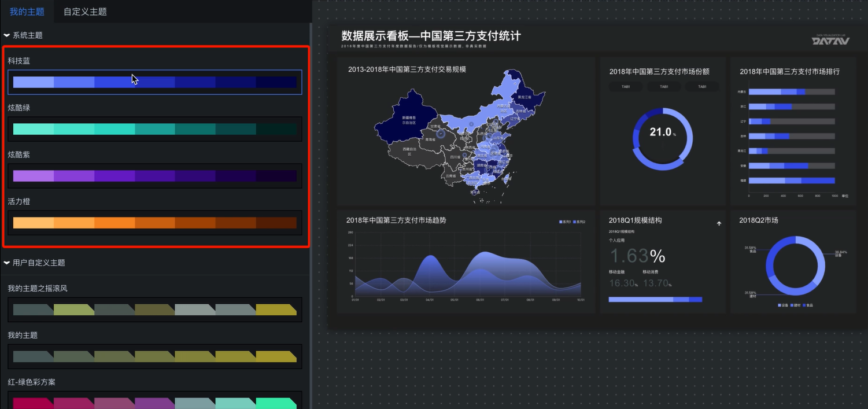Screen dimensions: 868x409
Task: Click the 炫酷绿 theme name label
Action: [19, 108]
